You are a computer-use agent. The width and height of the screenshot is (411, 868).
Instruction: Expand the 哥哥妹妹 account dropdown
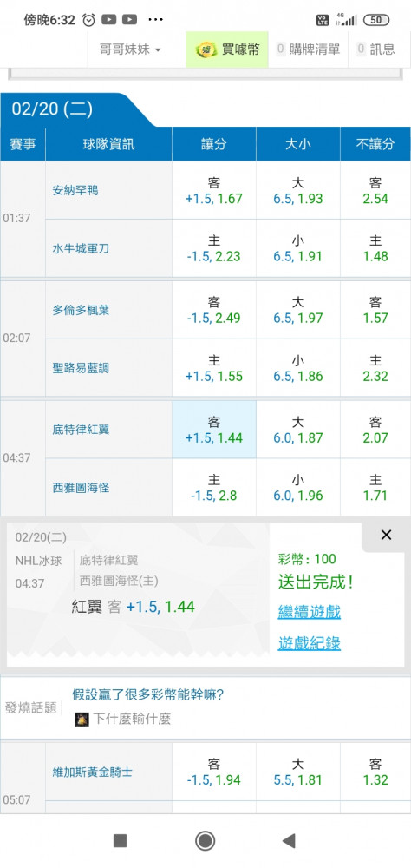click(130, 49)
